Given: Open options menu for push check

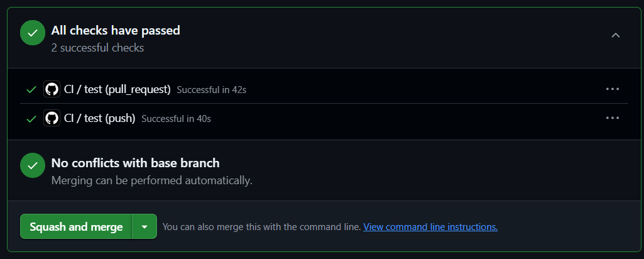Looking at the screenshot, I should pyautogui.click(x=613, y=118).
